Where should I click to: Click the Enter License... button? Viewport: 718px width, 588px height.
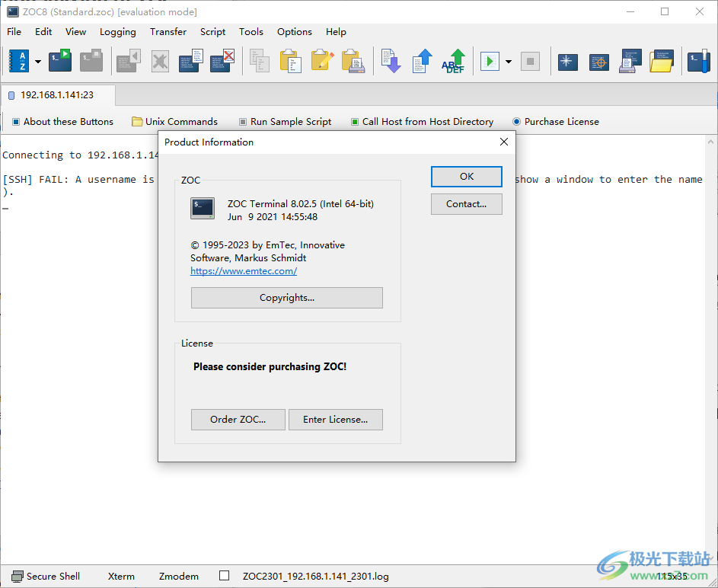336,420
